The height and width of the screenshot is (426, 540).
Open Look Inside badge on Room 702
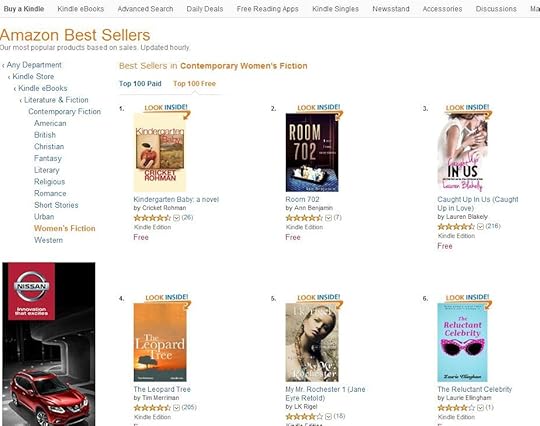319,108
